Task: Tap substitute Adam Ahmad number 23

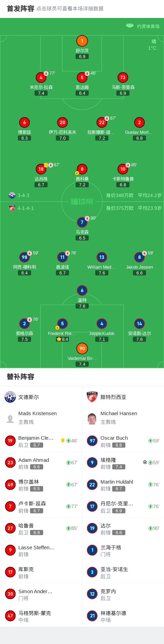Action: 10,463
